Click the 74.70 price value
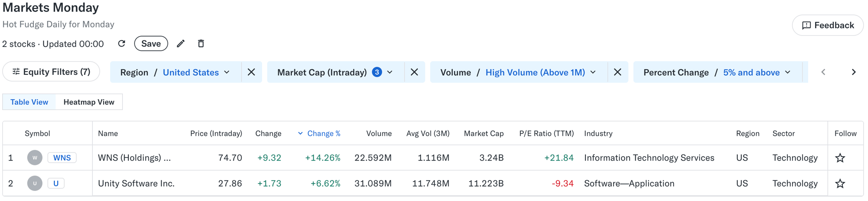868x201 pixels. coord(230,158)
